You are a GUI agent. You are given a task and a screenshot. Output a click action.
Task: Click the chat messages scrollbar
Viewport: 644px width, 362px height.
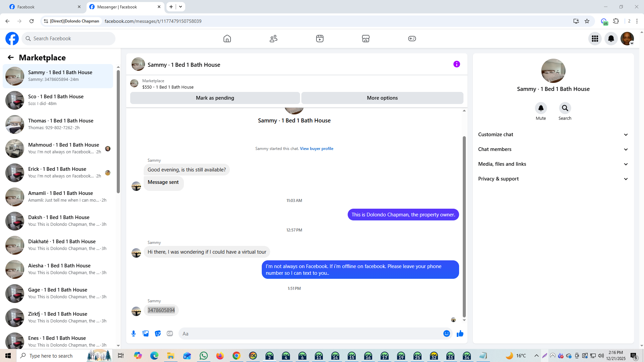(x=464, y=226)
